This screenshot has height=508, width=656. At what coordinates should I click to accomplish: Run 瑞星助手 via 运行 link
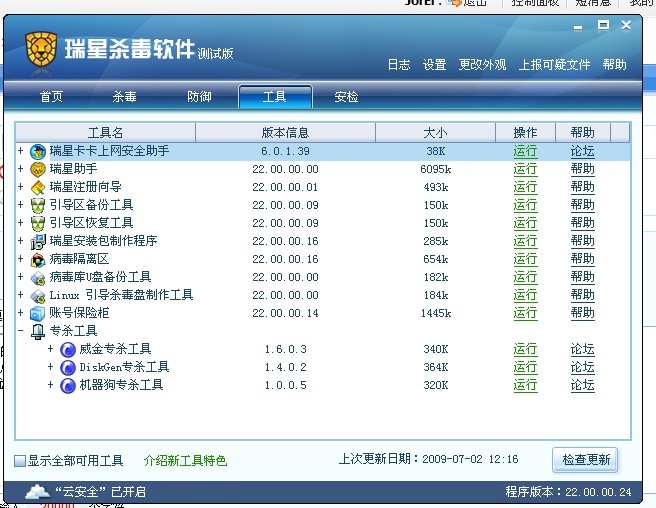tap(525, 169)
